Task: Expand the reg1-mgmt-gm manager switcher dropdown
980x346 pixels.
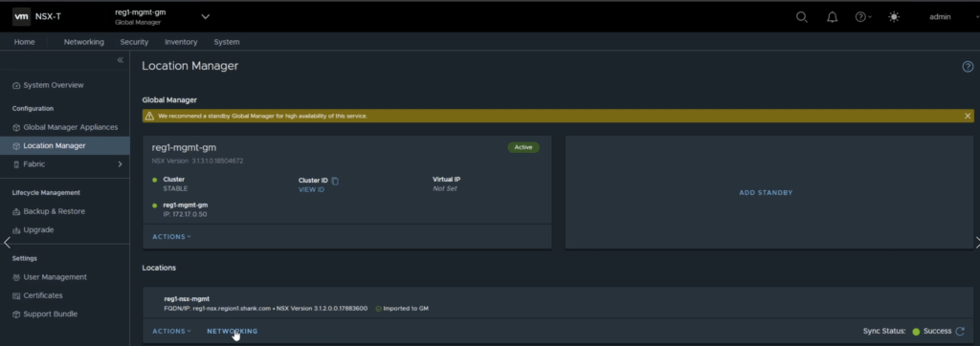Action: click(x=206, y=17)
